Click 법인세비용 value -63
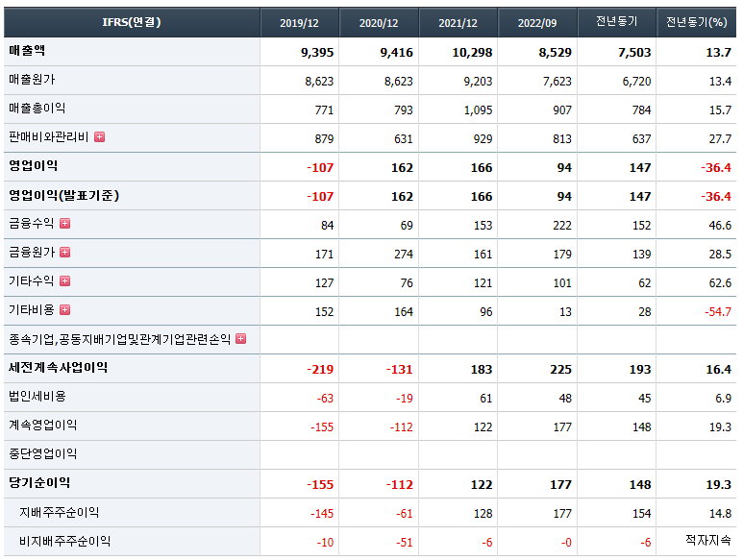Viewport: 743px width, 560px height. click(x=325, y=399)
